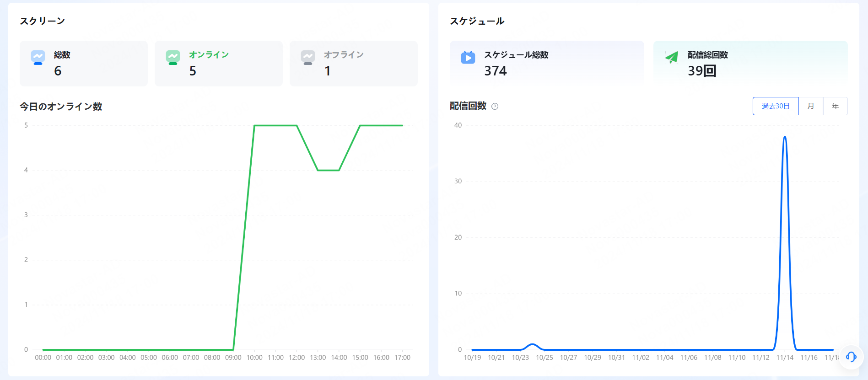The image size is (868, 380).
Task: Open the オンライン screens card
Action: click(x=219, y=64)
